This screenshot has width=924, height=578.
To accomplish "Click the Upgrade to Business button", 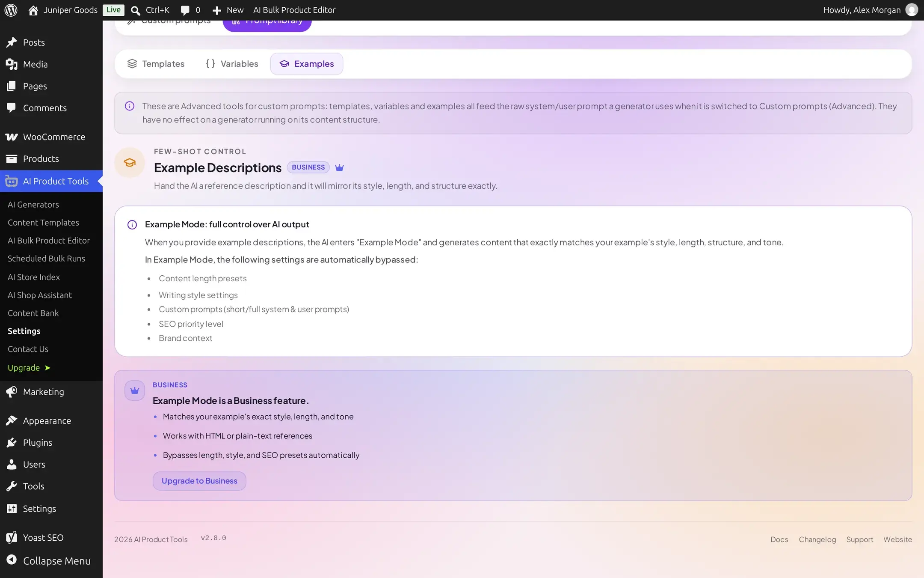I will tap(199, 481).
